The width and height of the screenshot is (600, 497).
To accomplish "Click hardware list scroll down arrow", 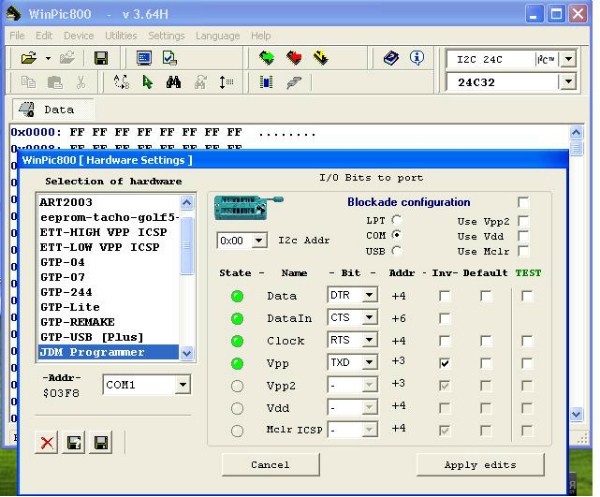I will pos(187,353).
